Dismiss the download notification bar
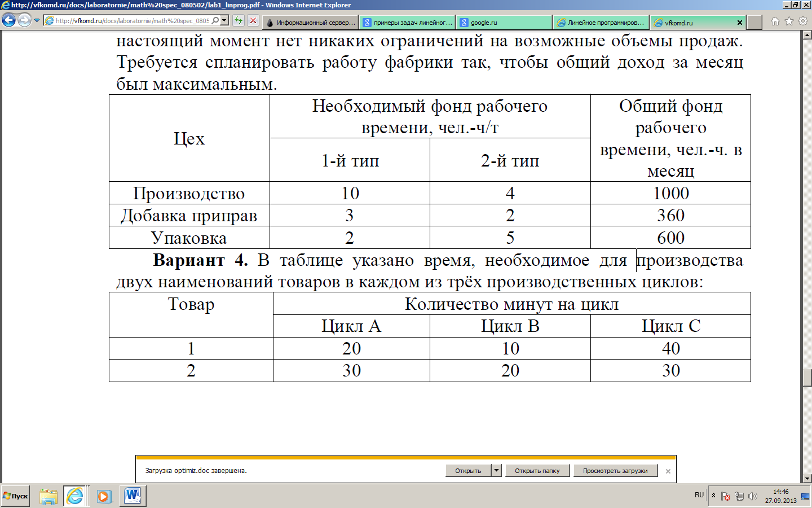 (668, 471)
